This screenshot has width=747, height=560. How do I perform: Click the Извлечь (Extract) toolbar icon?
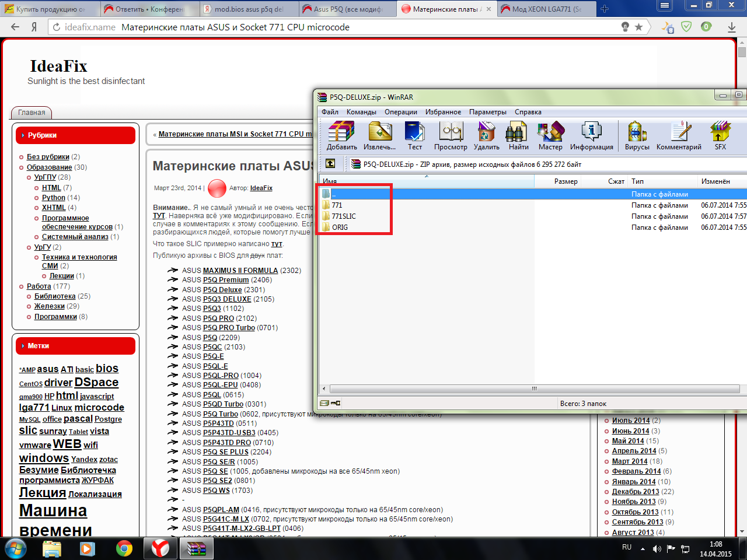(379, 136)
